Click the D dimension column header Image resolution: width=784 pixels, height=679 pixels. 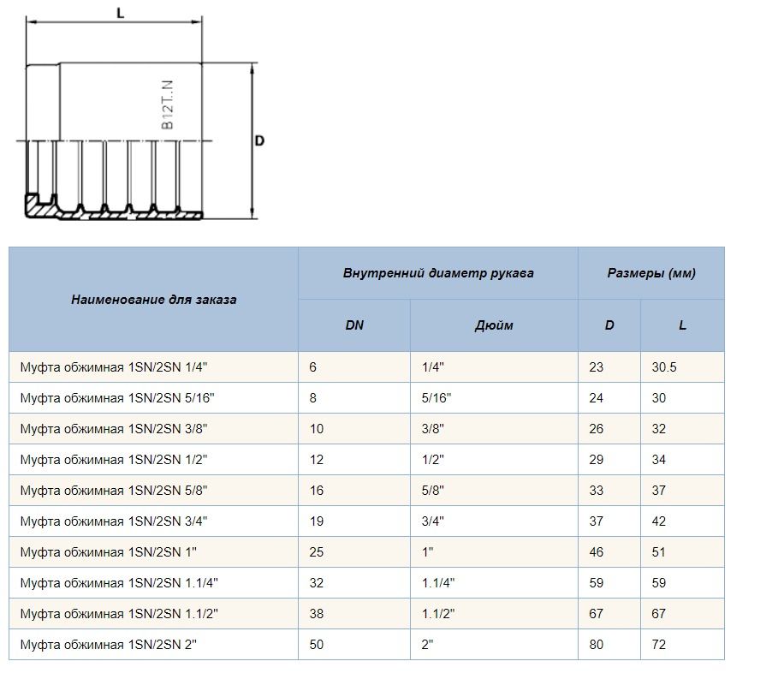pos(609,325)
